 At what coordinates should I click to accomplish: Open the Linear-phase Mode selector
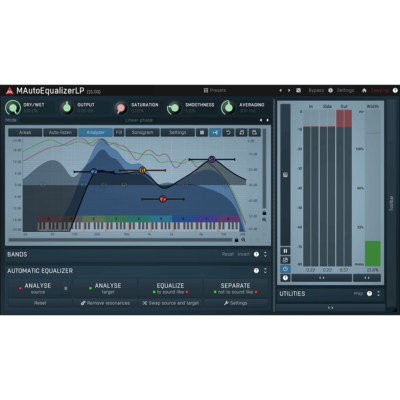[139, 120]
